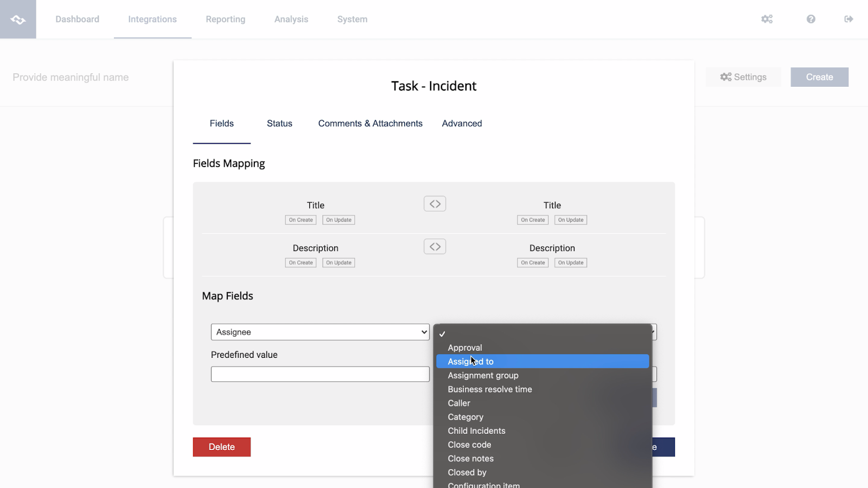This screenshot has width=868, height=488.
Task: Open code mapping editor for Description field
Action: (x=434, y=246)
